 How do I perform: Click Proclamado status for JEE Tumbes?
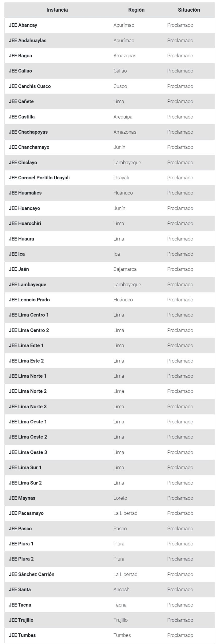(x=180, y=635)
